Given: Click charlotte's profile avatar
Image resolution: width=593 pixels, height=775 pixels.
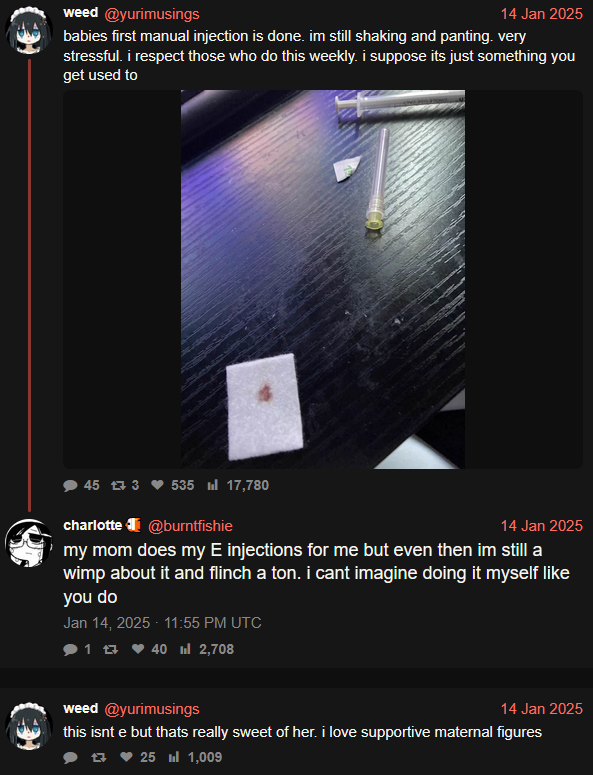Looking at the screenshot, I should (x=29, y=543).
